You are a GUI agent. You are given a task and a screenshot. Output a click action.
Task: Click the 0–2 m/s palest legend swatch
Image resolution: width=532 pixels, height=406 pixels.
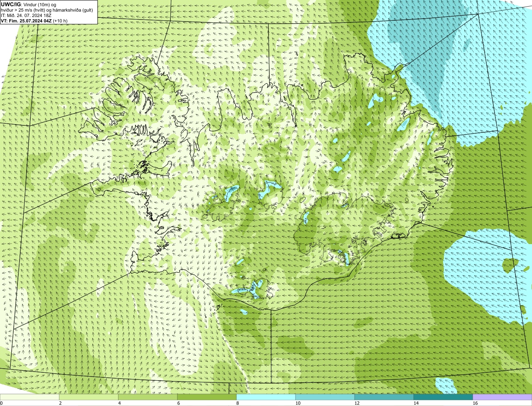point(30,397)
